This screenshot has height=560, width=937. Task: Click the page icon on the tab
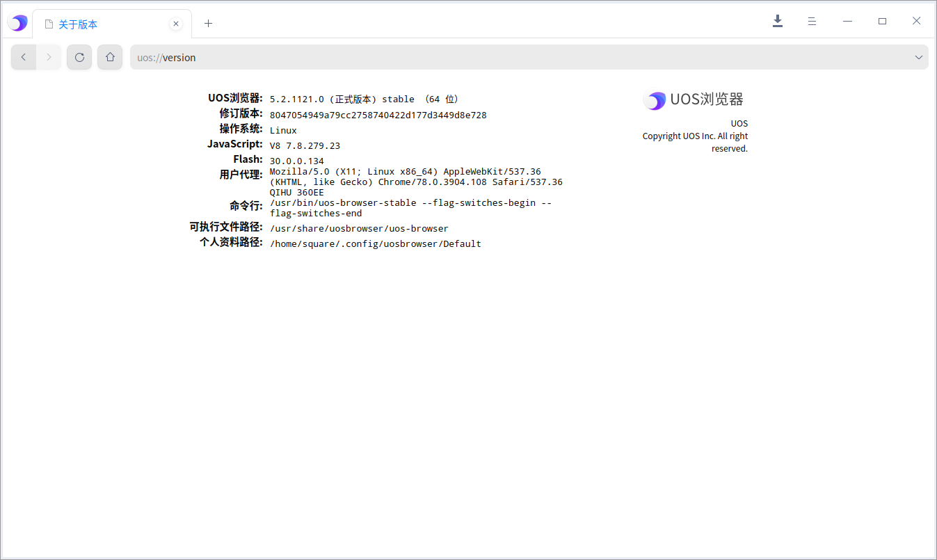tap(49, 24)
